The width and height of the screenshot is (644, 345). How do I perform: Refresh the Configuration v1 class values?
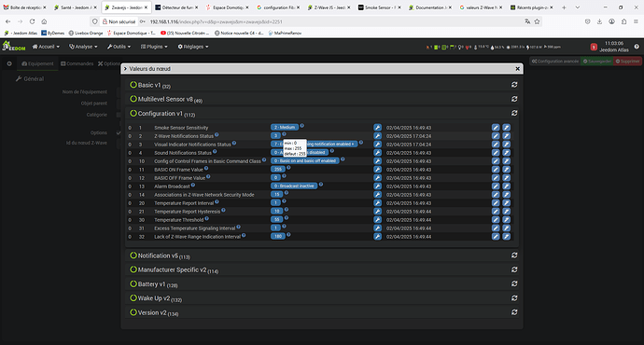514,113
